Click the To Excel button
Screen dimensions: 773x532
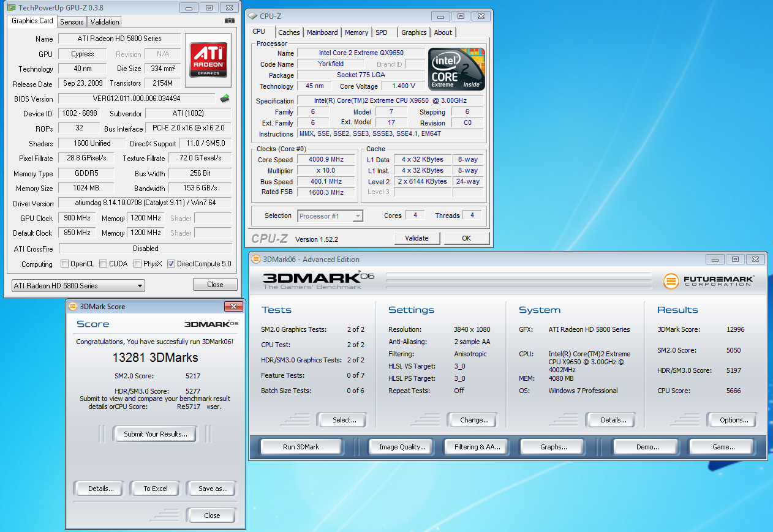pyautogui.click(x=156, y=489)
